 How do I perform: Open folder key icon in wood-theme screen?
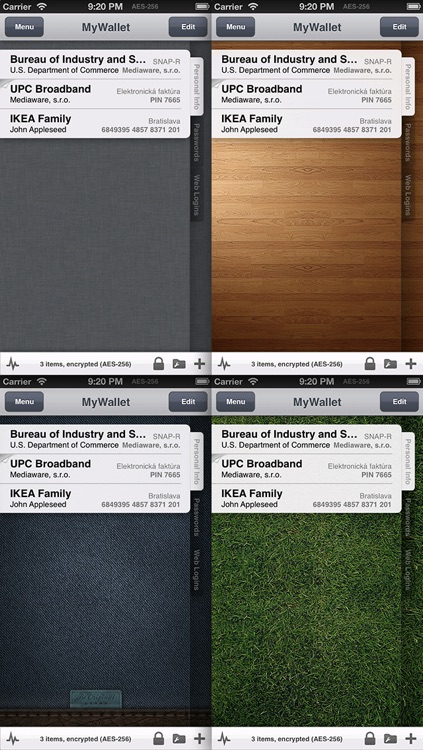(x=390, y=364)
